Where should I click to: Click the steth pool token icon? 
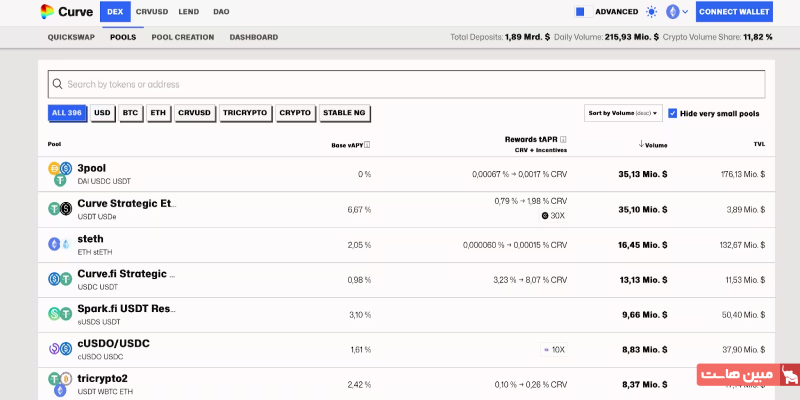point(60,244)
